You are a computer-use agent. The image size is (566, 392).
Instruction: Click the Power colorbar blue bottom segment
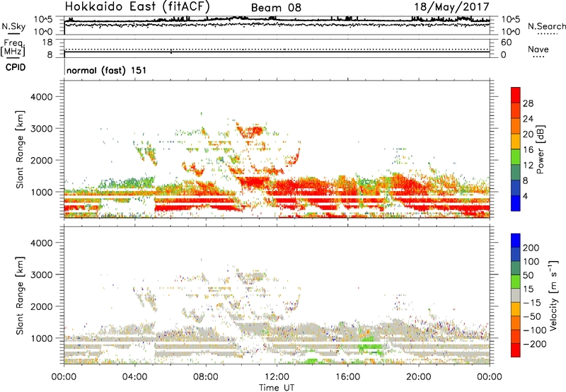516,203
